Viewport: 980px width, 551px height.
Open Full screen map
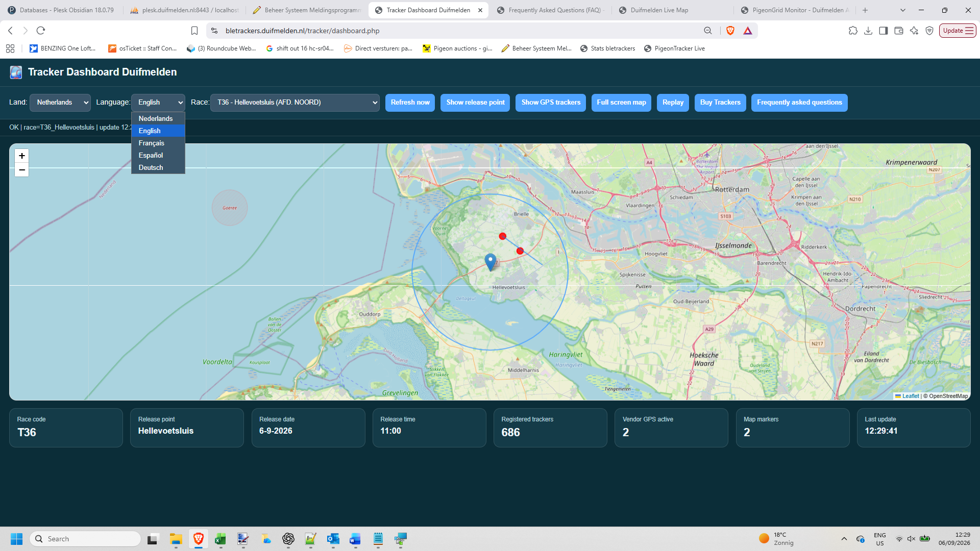pyautogui.click(x=621, y=103)
